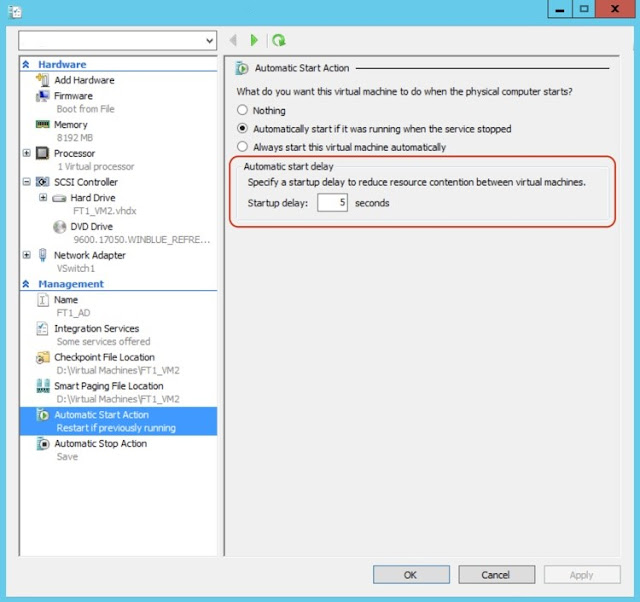Screen dimensions: 640x602
Task: Click the 9600.17050.WINBLUE_REFRE DVD entry
Action: pyautogui.click(x=142, y=240)
